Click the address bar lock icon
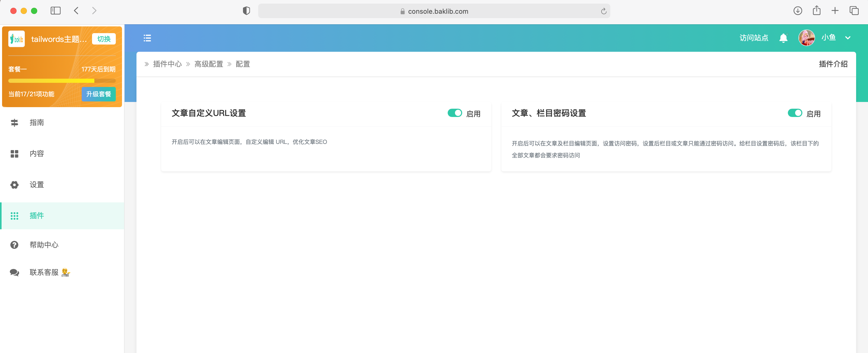 pyautogui.click(x=402, y=11)
